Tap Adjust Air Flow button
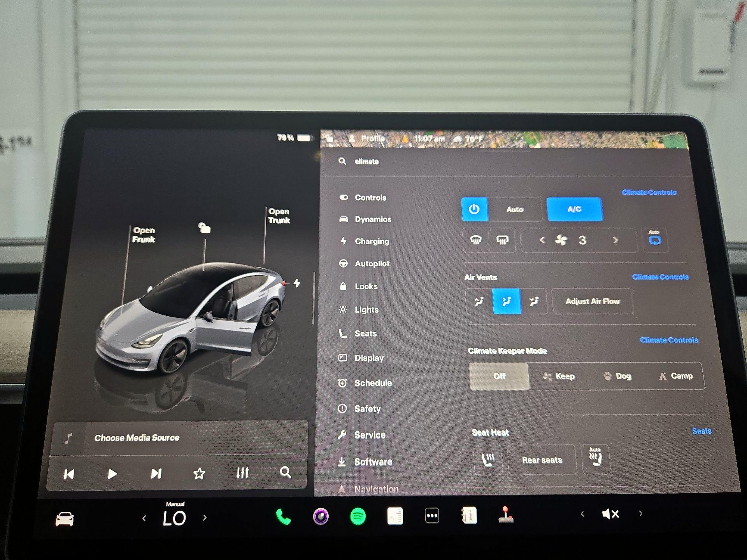 point(593,301)
